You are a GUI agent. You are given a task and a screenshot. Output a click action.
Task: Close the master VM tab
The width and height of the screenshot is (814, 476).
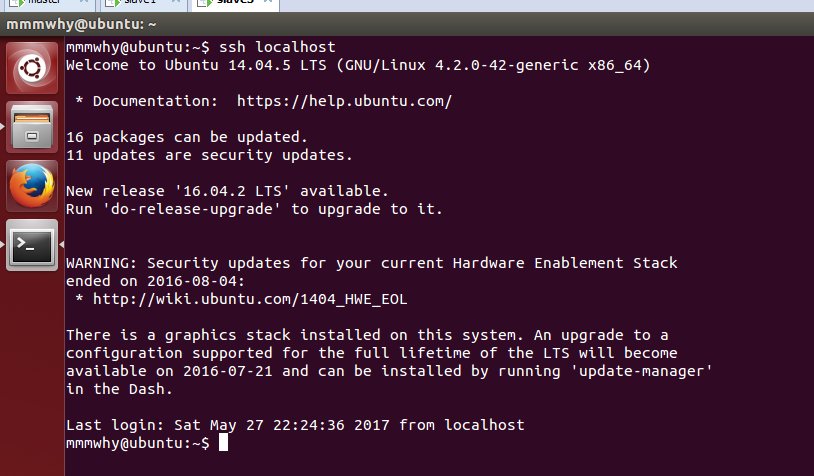click(83, 4)
